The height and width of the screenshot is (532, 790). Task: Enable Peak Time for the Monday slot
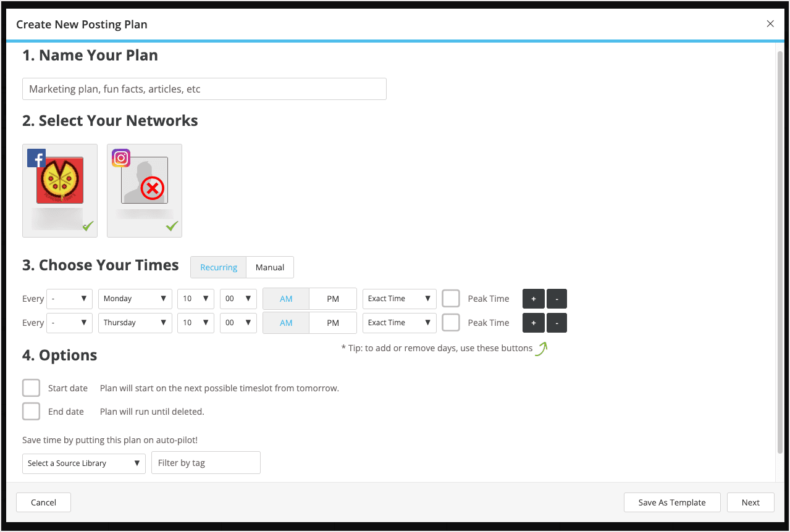[451, 299]
